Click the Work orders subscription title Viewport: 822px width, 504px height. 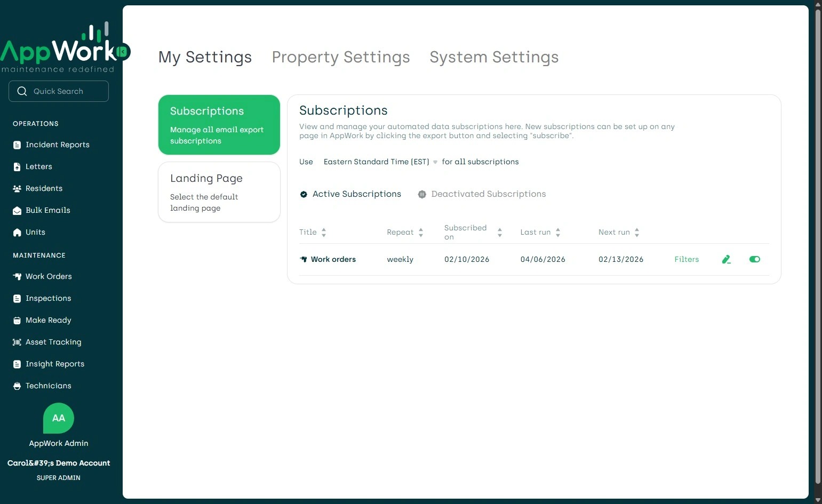tap(333, 259)
